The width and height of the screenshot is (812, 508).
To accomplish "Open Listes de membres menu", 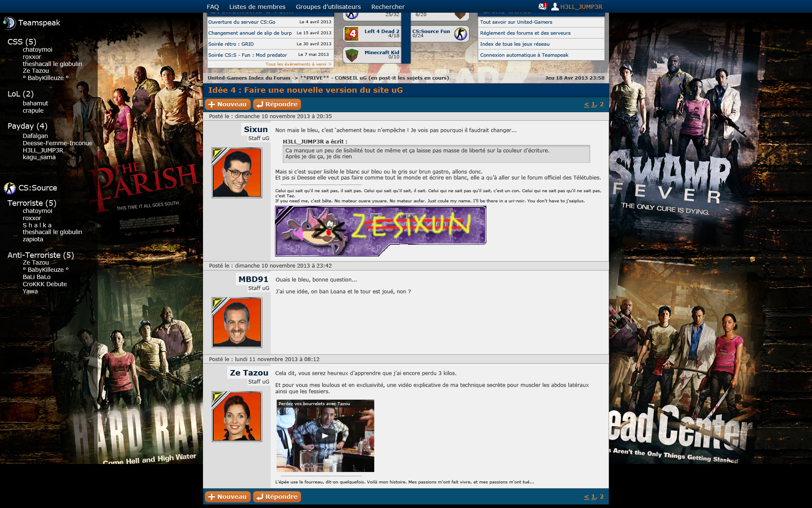I will point(257,7).
